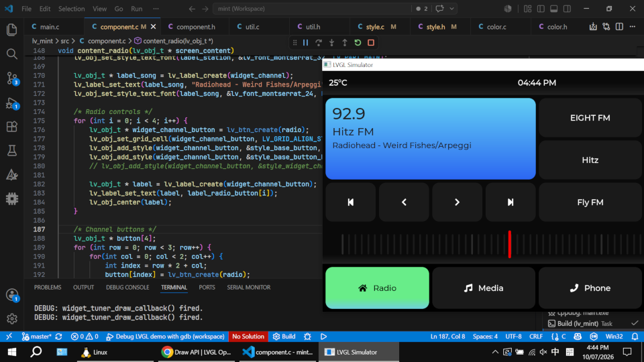Close the component.c tab

[153, 27]
